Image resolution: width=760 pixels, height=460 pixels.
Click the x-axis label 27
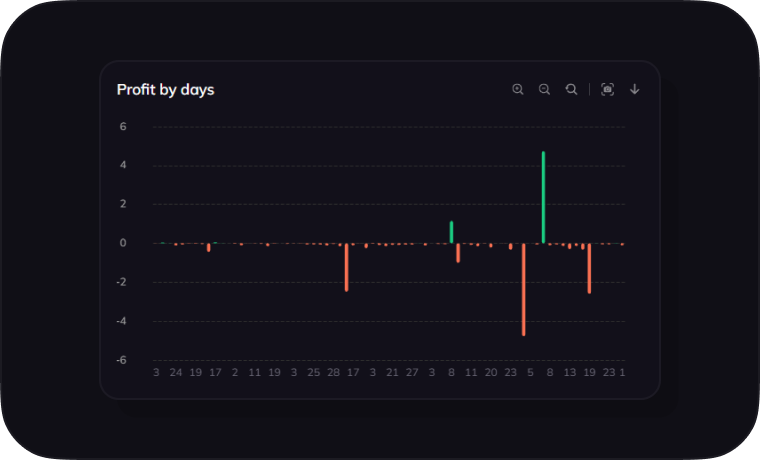coord(412,372)
